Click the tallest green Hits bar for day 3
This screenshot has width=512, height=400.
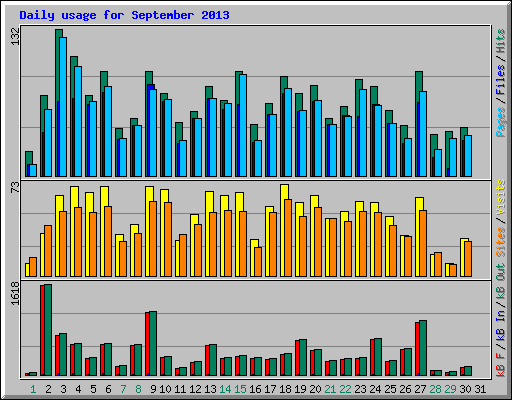[59, 103]
